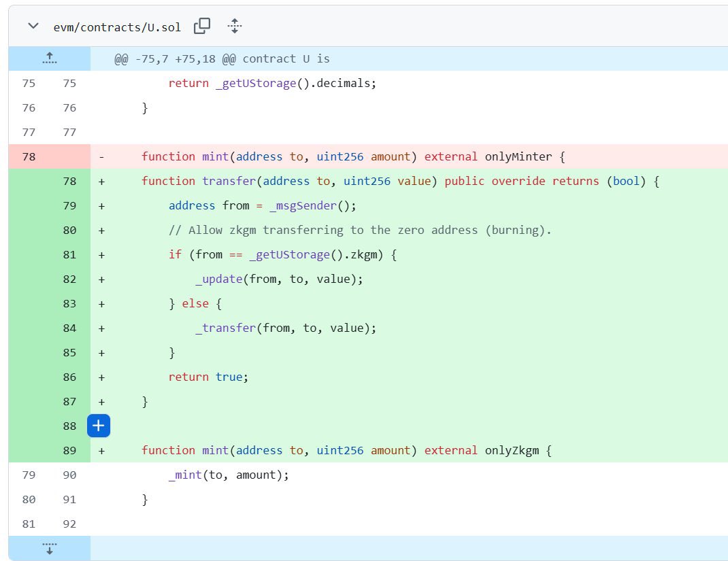Collapse the evm/contracts/U.sol file diff
Image resolution: width=728 pixels, height=561 pixels.
point(33,26)
